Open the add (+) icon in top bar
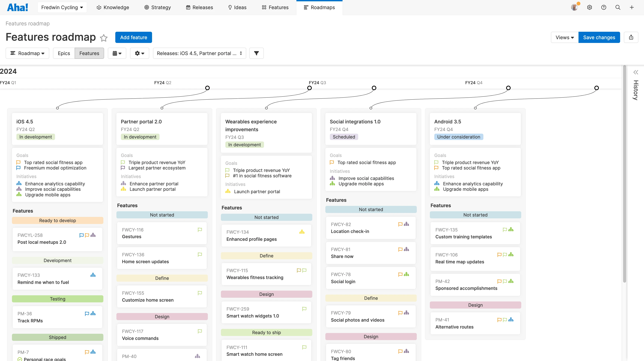 point(632,7)
